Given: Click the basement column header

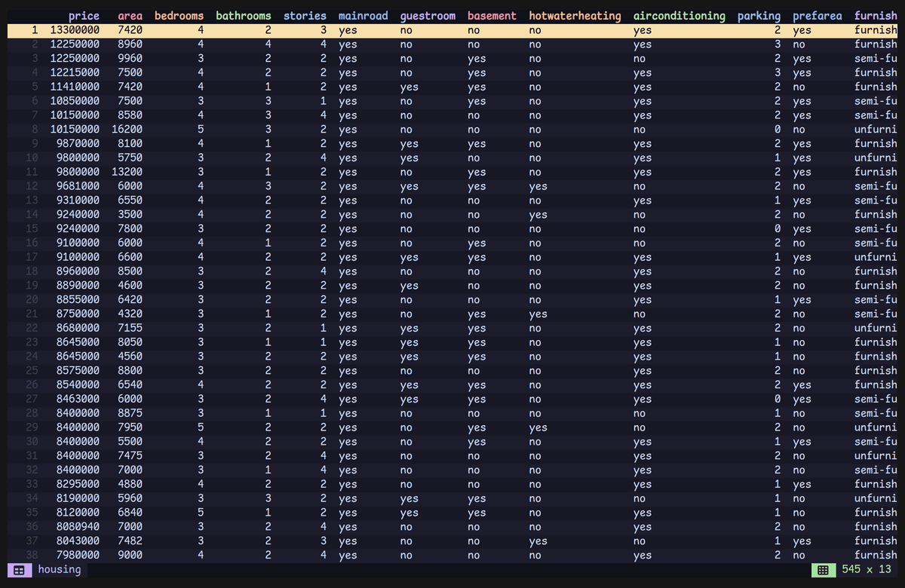Looking at the screenshot, I should point(492,16).
